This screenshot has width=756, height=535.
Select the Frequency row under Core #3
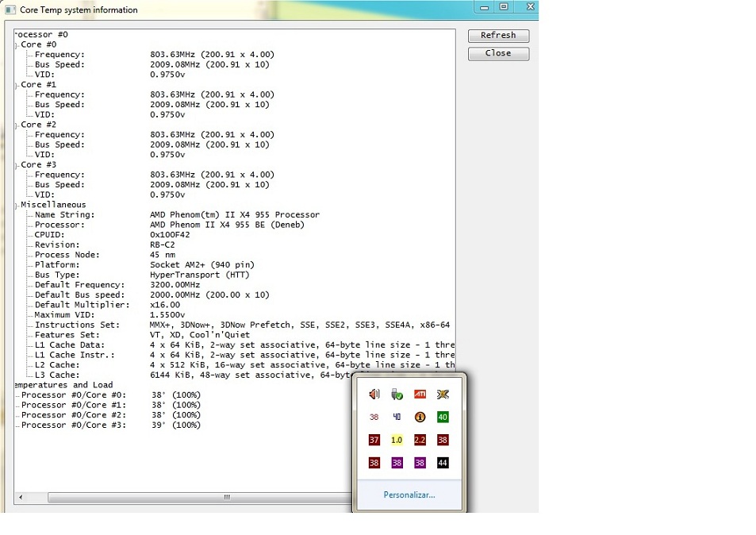click(154, 175)
